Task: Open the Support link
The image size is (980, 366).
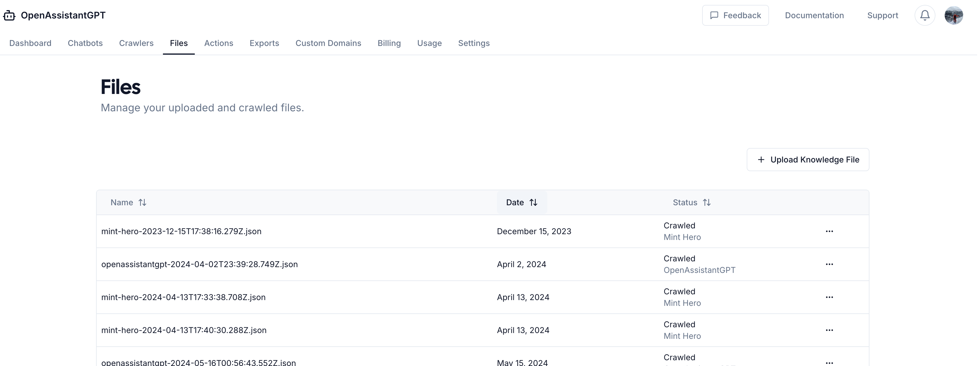Action: coord(883,15)
